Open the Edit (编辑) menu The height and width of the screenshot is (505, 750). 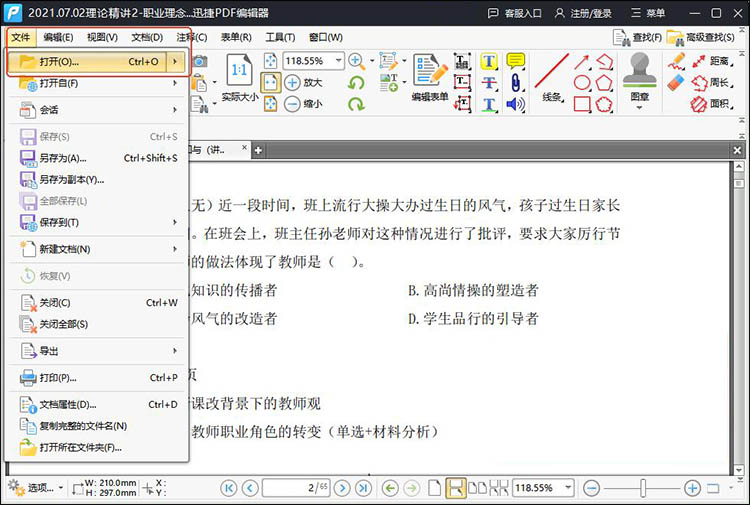[x=58, y=37]
